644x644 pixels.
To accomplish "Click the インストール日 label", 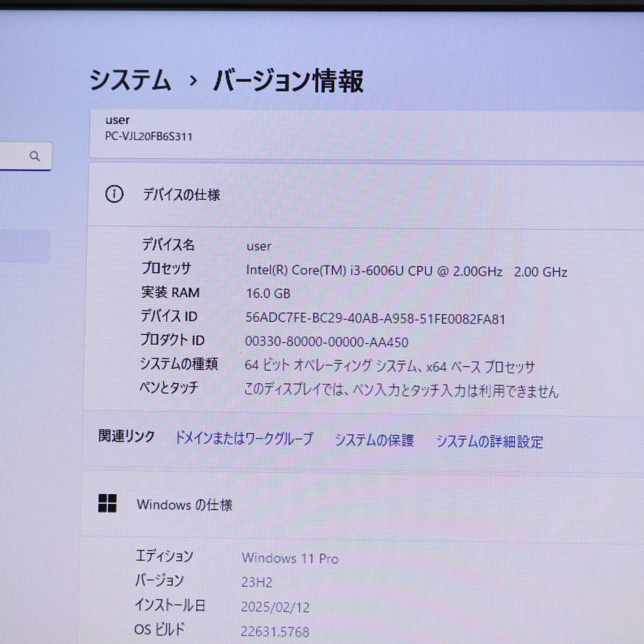I will click(170, 605).
